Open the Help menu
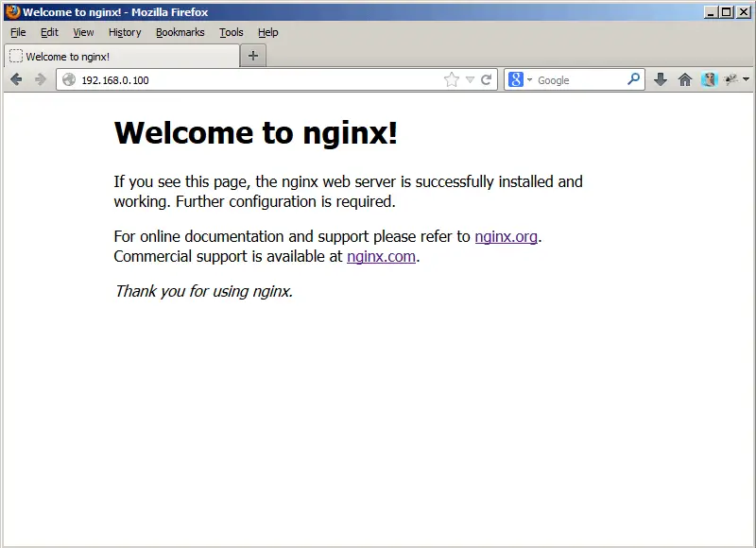Screen dimensions: 756x548 click(x=268, y=32)
